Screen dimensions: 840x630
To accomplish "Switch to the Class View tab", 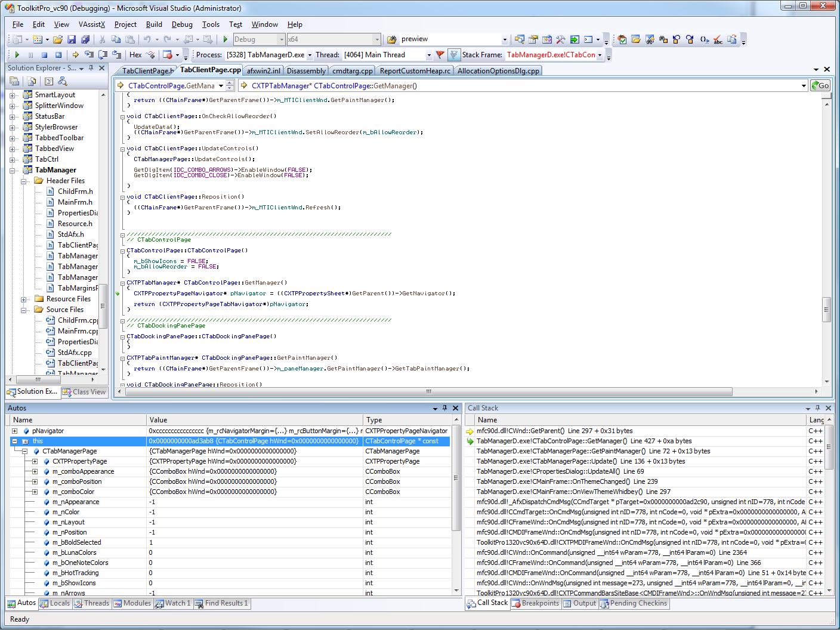I will 84,392.
